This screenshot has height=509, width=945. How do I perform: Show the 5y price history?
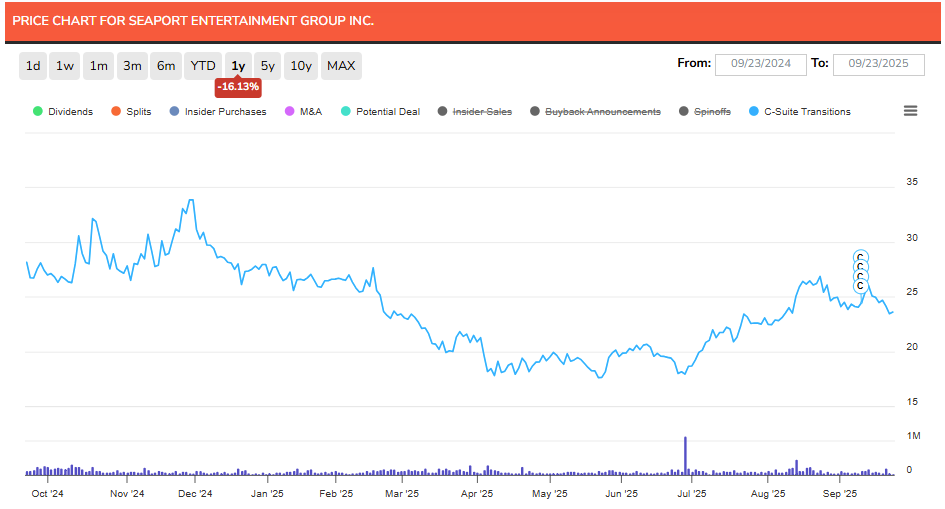(x=268, y=66)
